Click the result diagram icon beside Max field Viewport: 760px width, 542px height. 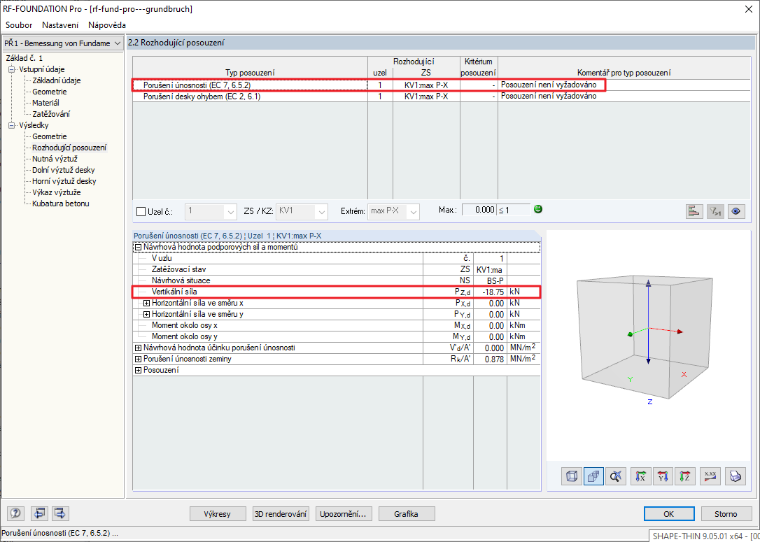(x=695, y=211)
